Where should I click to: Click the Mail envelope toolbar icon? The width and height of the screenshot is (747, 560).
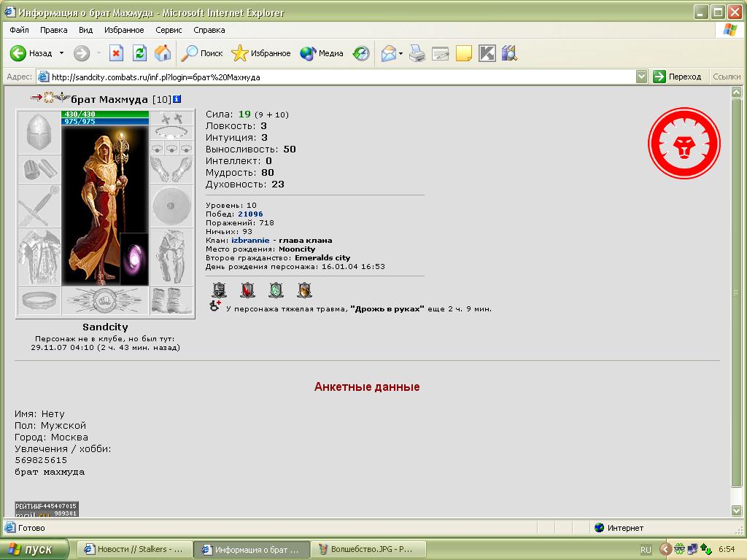[x=389, y=52]
